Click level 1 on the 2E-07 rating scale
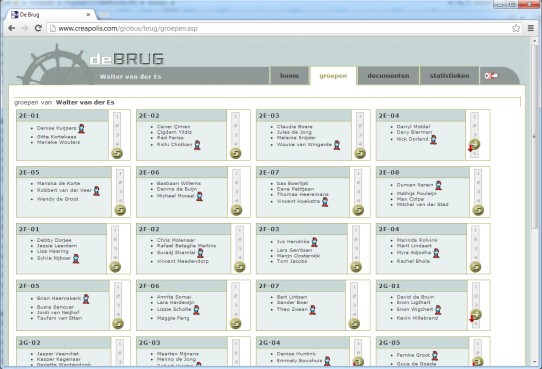This screenshot has height=369, width=542. tap(358, 173)
